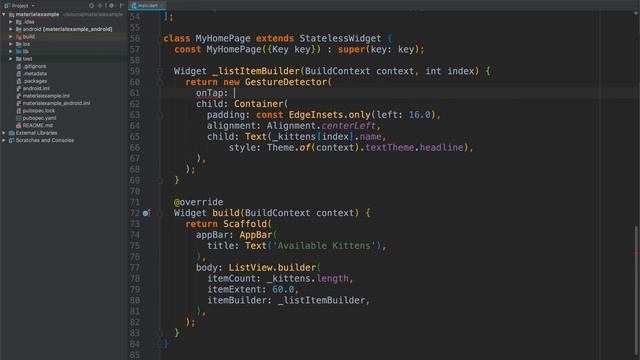Click the Scratches and Consoles icon
The image size is (640, 360).
[x=11, y=140]
